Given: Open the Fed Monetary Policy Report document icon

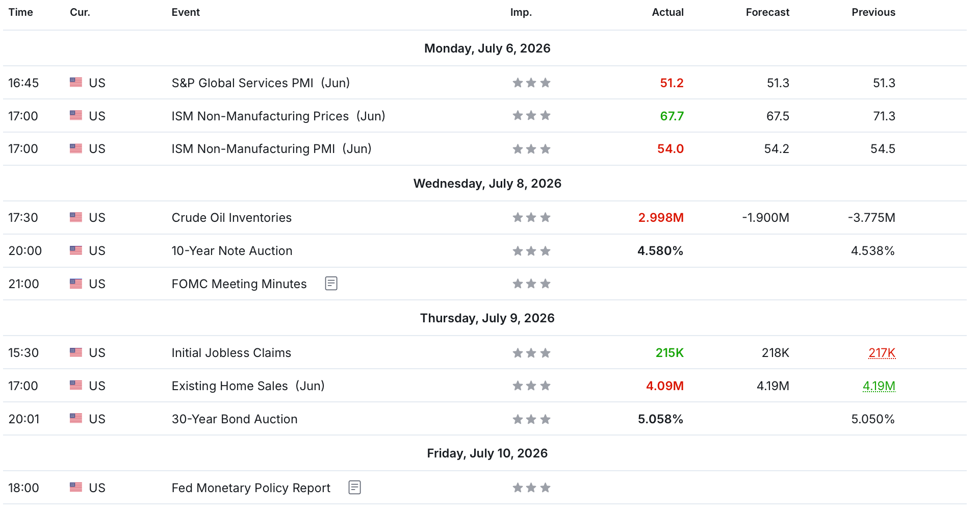Looking at the screenshot, I should (x=354, y=488).
